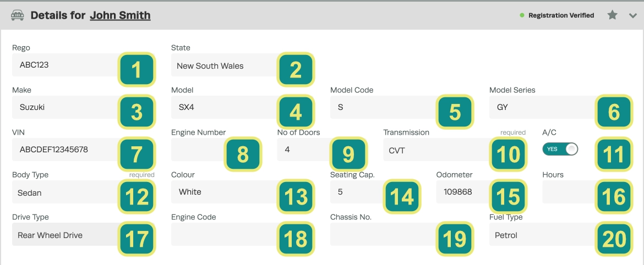Select the Model Code field with S
644x265 pixels.
[401, 107]
